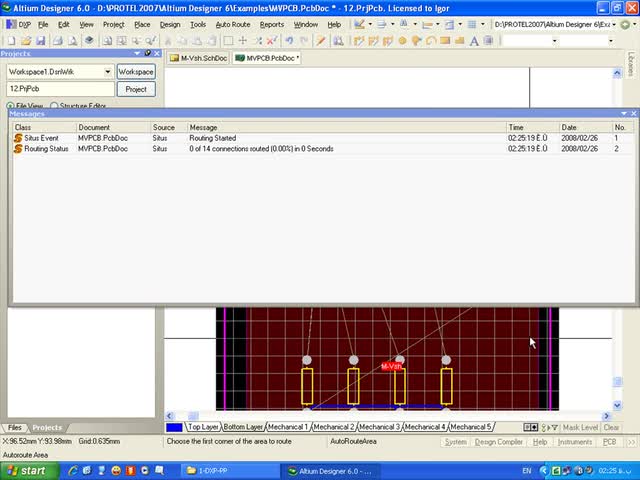640x480 pixels.
Task: Click the Print Preview icon
Action: coord(73,40)
